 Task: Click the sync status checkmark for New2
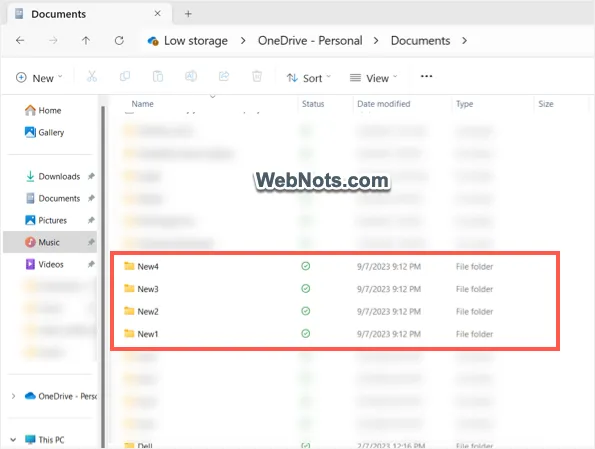coord(305,311)
